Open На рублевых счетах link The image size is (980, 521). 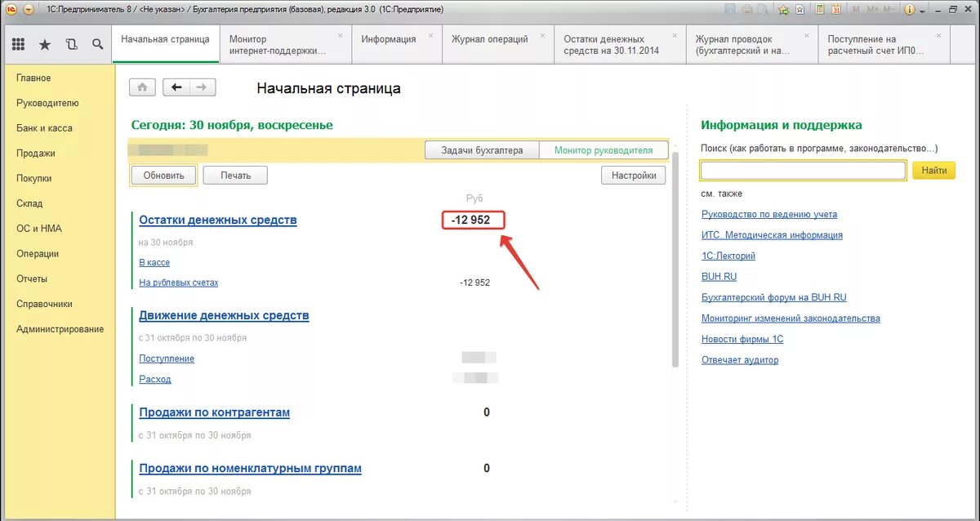click(x=179, y=283)
